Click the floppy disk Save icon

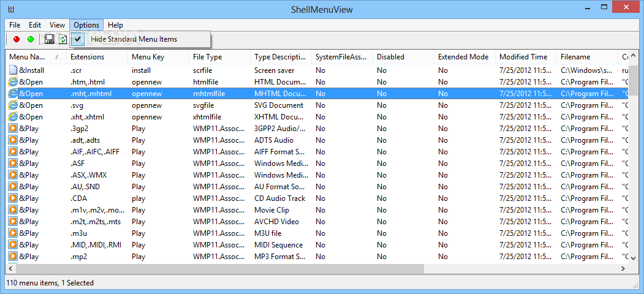49,39
